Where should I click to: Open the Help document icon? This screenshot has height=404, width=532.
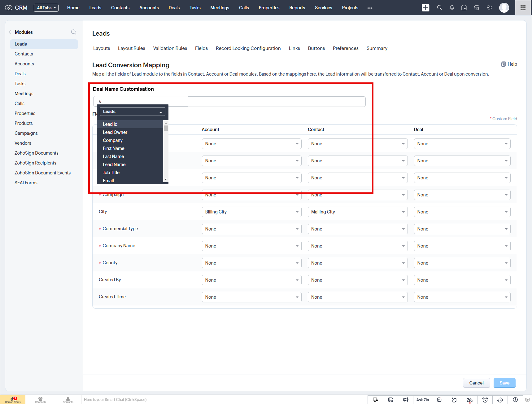(x=504, y=64)
